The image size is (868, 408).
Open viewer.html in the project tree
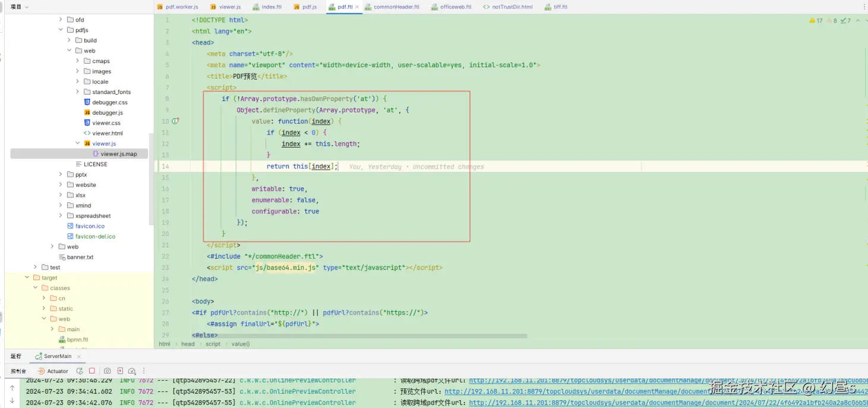tap(107, 133)
